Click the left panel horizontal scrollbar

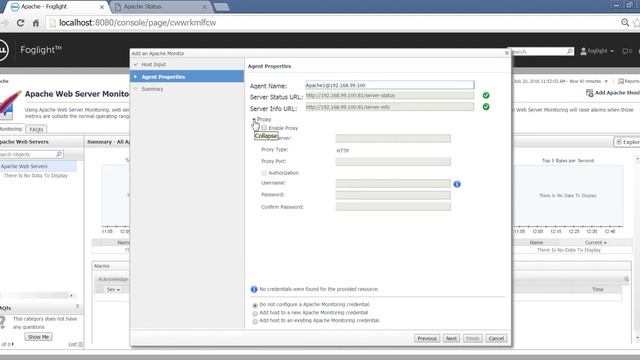click(37, 295)
